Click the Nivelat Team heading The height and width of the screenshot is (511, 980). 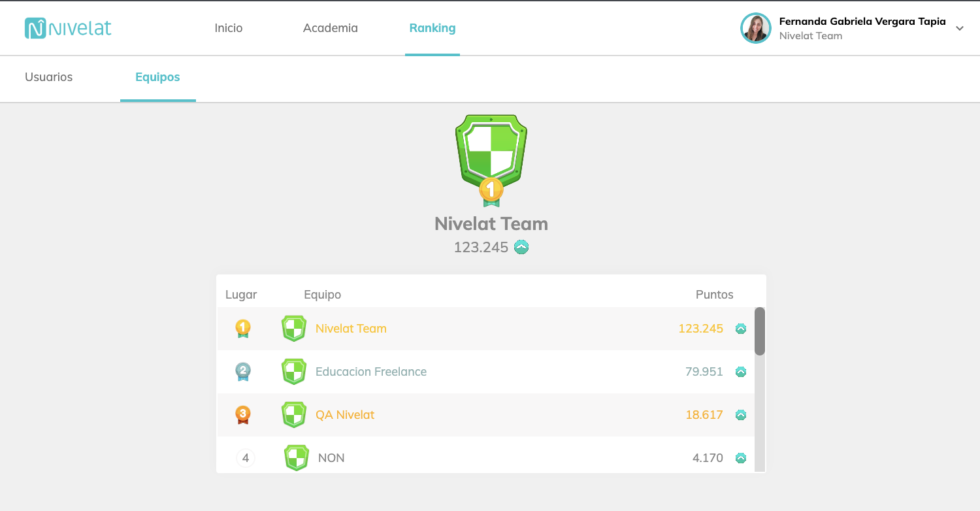pyautogui.click(x=491, y=223)
